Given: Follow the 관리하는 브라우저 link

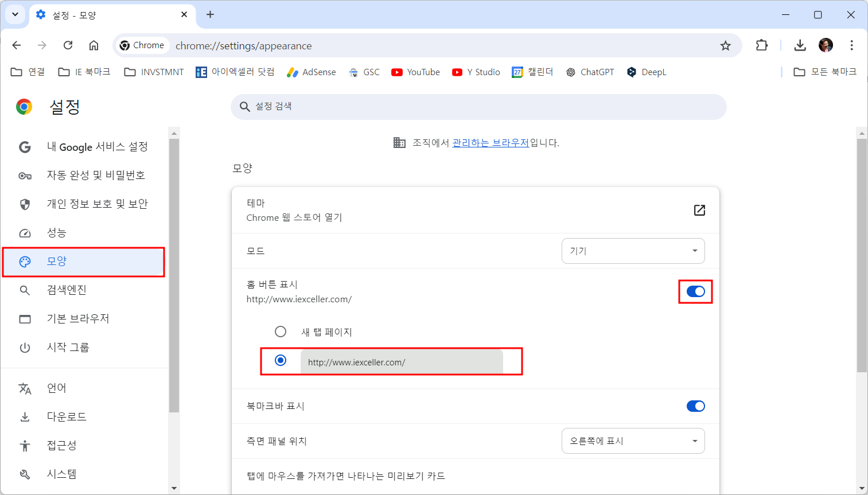Looking at the screenshot, I should coord(491,143).
